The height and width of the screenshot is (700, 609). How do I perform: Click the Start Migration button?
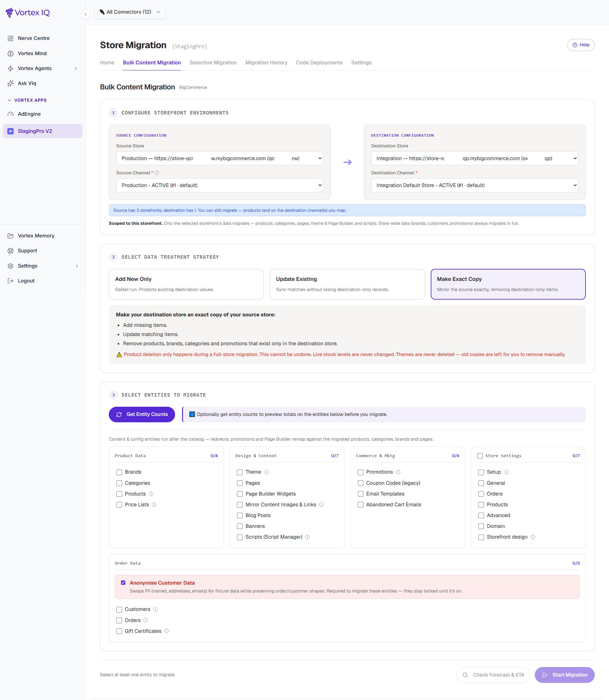tap(565, 675)
